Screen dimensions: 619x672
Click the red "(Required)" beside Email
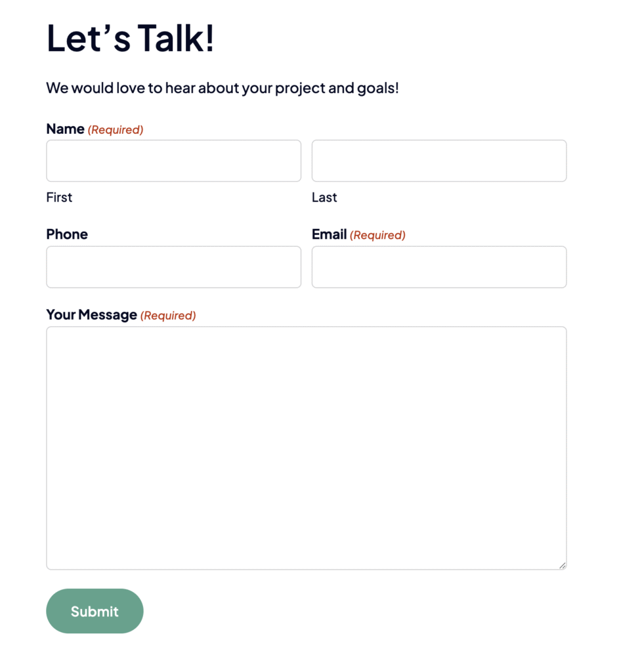pyautogui.click(x=377, y=235)
